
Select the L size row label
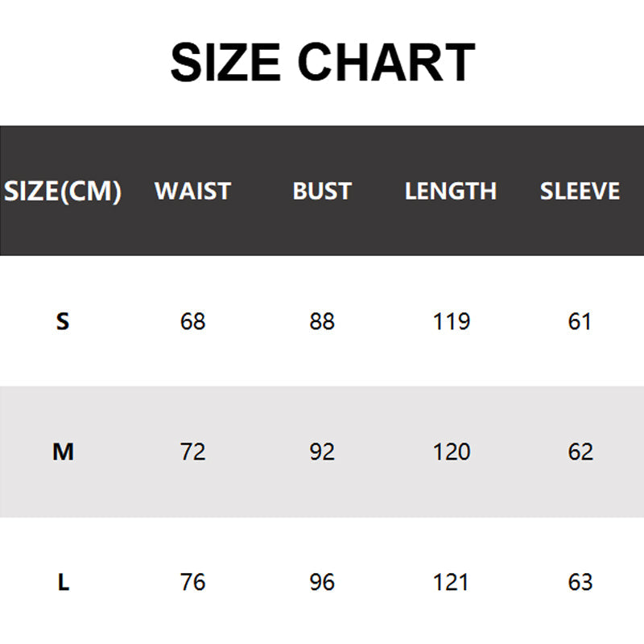click(x=63, y=582)
